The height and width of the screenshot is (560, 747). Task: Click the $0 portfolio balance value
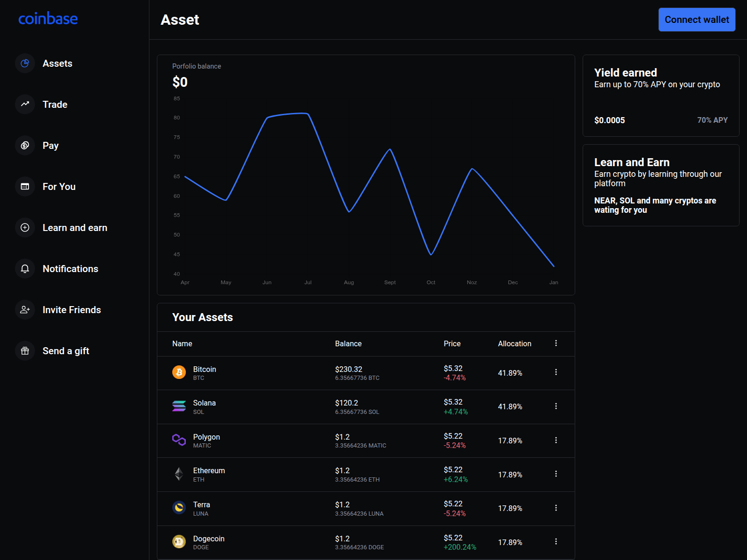pyautogui.click(x=180, y=82)
